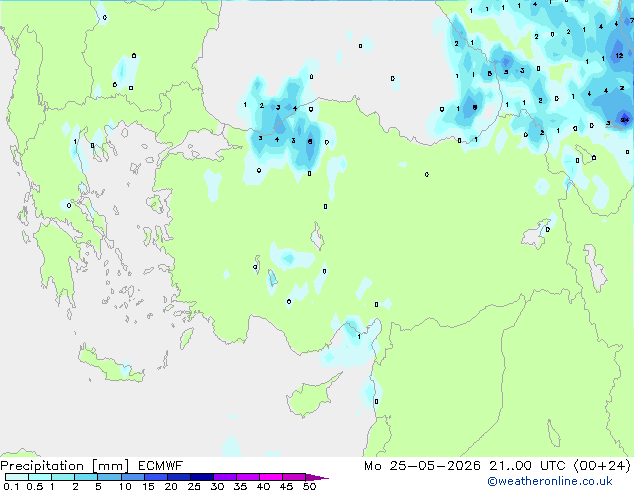
Task: Click the '[mm]' unit label in title
Action: point(110,466)
